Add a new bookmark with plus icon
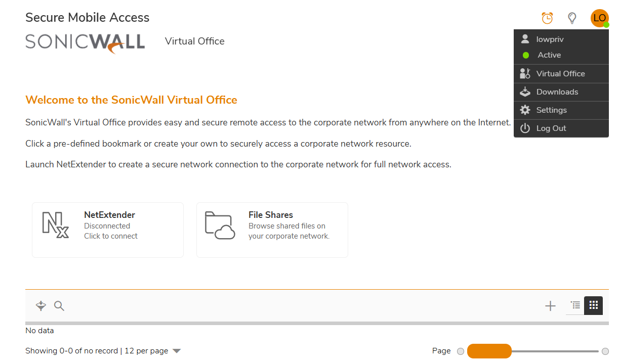Image resolution: width=619 pixels, height=364 pixels. click(550, 305)
